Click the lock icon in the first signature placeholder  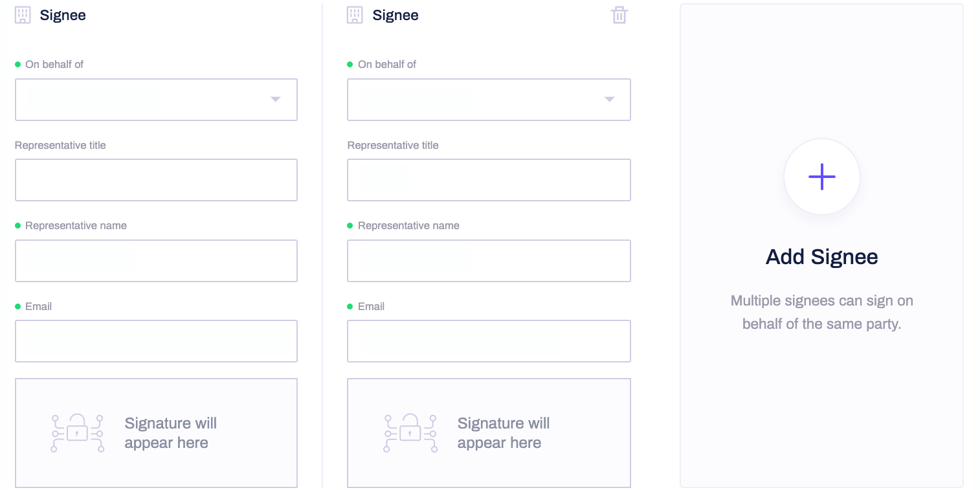pos(76,432)
